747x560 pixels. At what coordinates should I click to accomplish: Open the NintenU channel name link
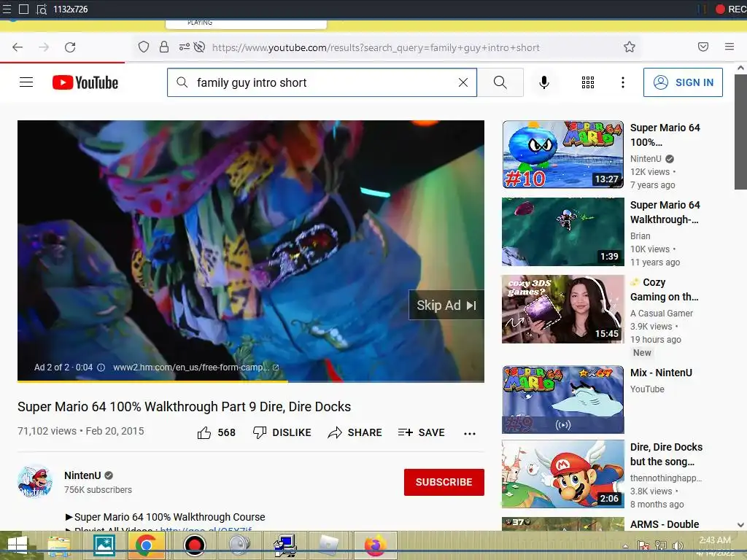coord(82,475)
